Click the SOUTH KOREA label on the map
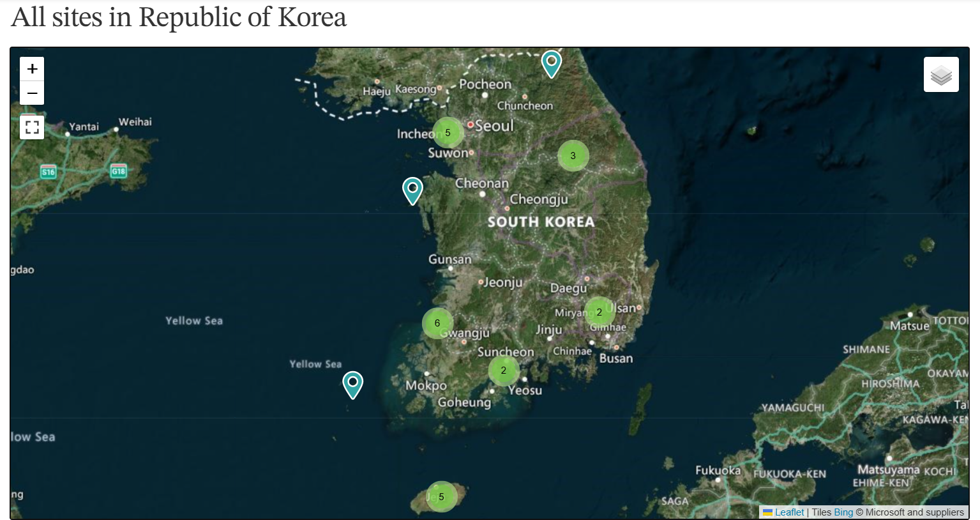The height and width of the screenshot is (520, 980). click(540, 222)
